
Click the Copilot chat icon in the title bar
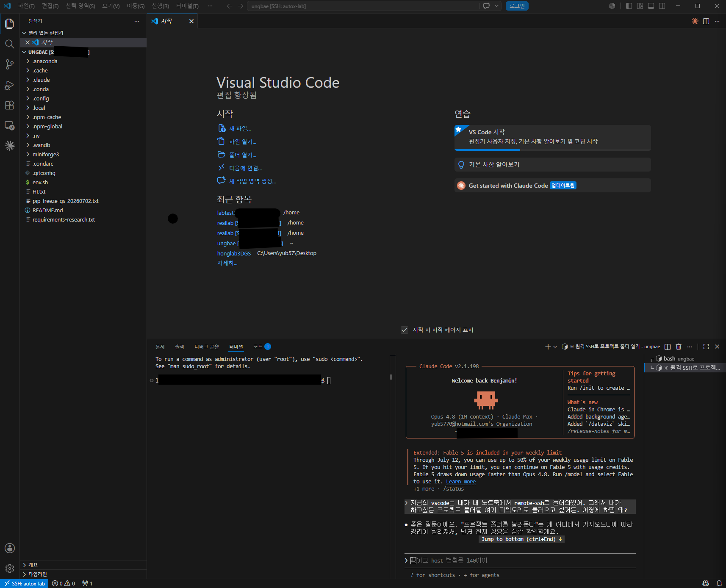pyautogui.click(x=487, y=6)
